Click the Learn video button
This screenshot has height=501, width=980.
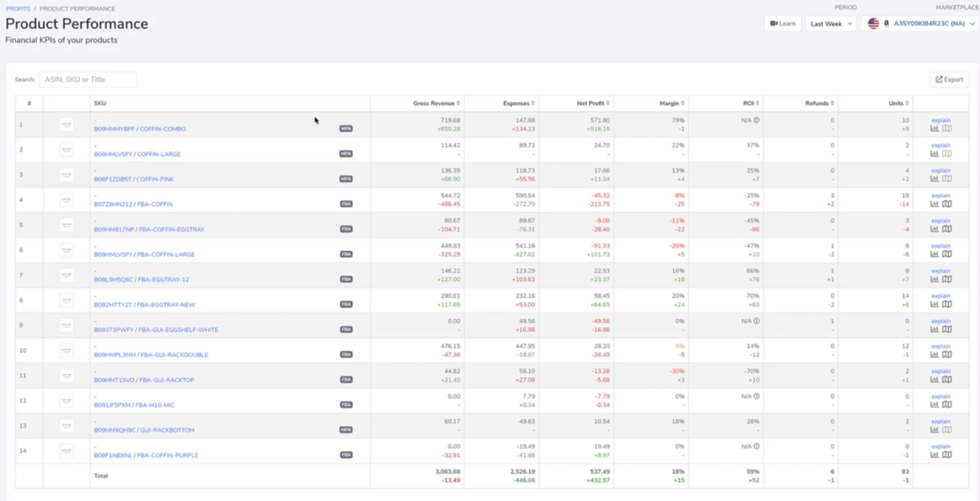click(x=782, y=24)
